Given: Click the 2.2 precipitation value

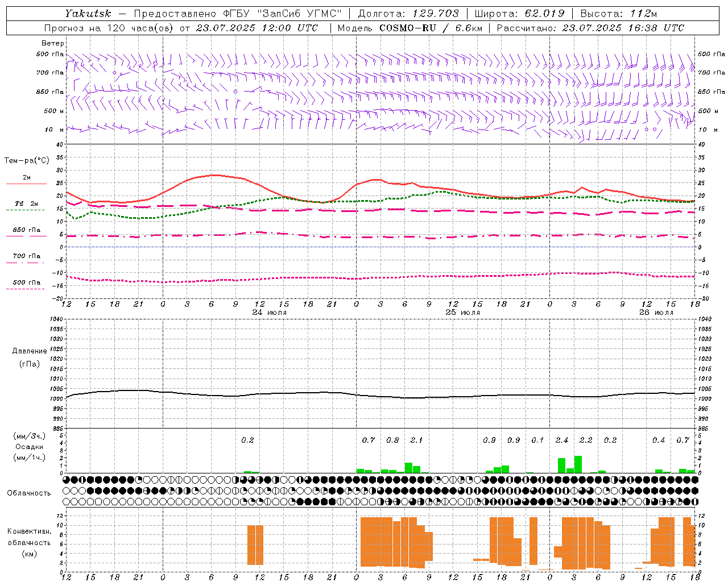Looking at the screenshot, I should 586,440.
